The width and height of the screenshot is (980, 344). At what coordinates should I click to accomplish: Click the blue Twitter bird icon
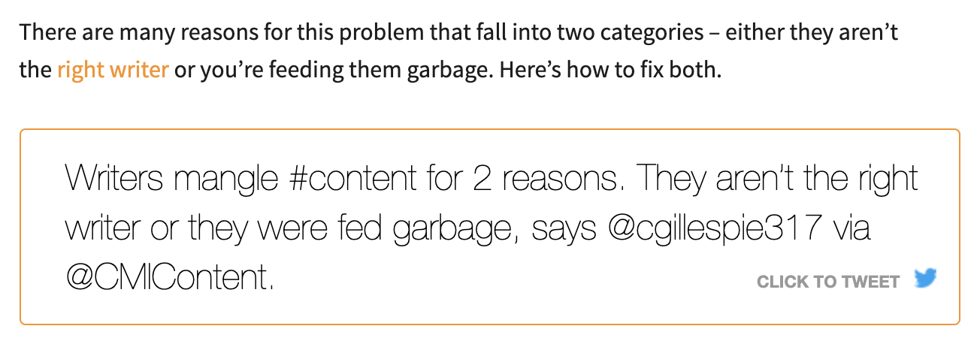(926, 279)
